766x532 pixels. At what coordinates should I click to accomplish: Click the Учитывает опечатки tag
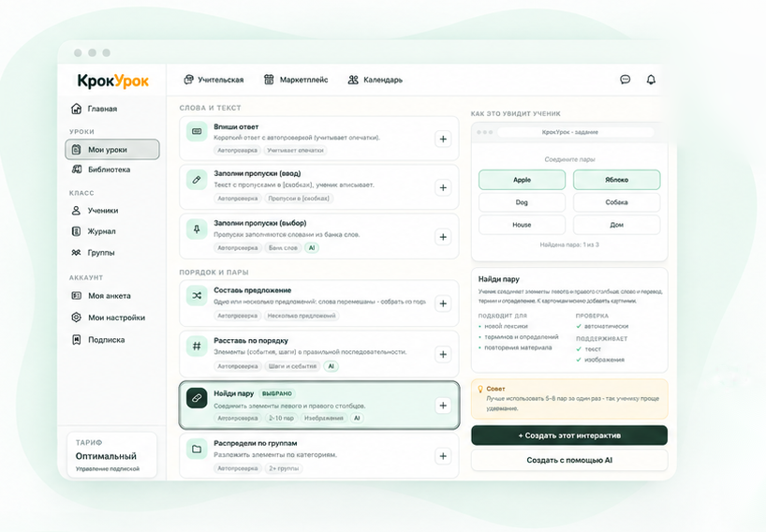295,151
